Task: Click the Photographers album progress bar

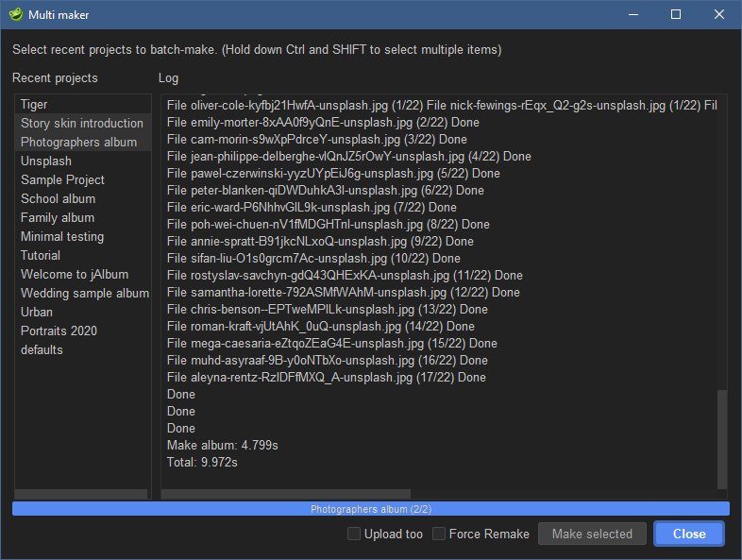Action: coord(370,509)
